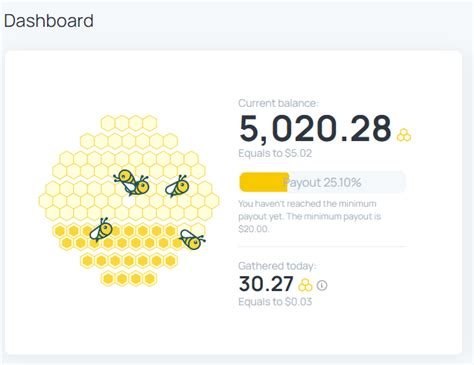Click the honeycomb icon next to 5,020.28
474x365 pixels.
[404, 135]
